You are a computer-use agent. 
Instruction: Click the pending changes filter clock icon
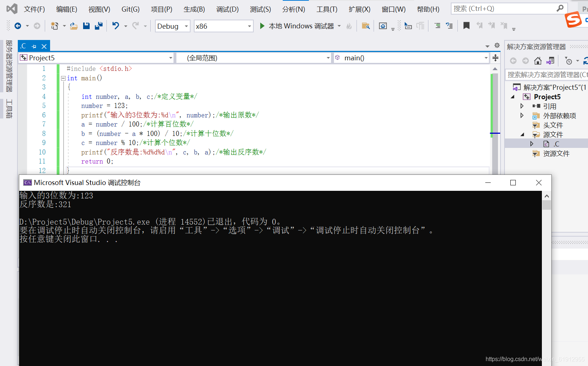point(569,61)
